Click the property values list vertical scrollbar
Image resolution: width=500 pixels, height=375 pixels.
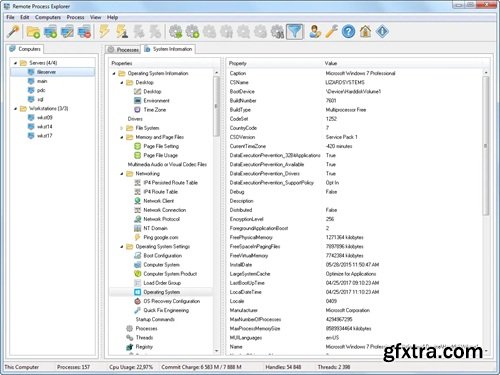coord(486,146)
